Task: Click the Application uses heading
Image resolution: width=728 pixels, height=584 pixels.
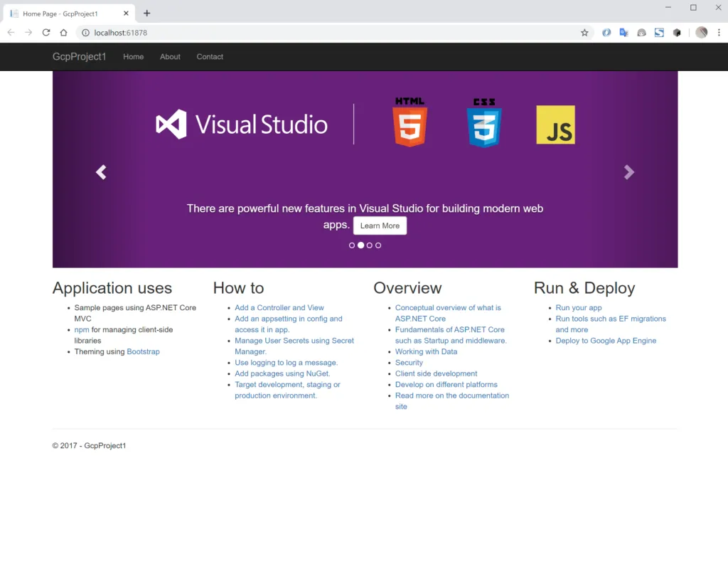Action: coord(112,288)
